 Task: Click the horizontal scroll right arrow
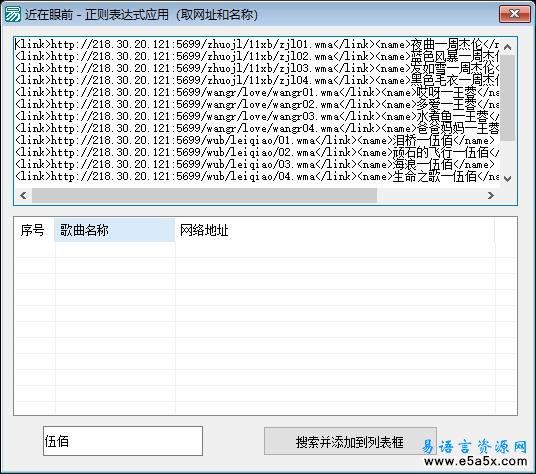tap(491, 195)
